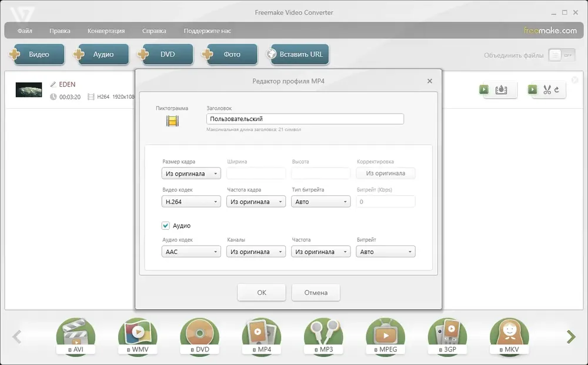Click the 'в MPEG' television icon
The height and width of the screenshot is (365, 588).
pyautogui.click(x=385, y=336)
